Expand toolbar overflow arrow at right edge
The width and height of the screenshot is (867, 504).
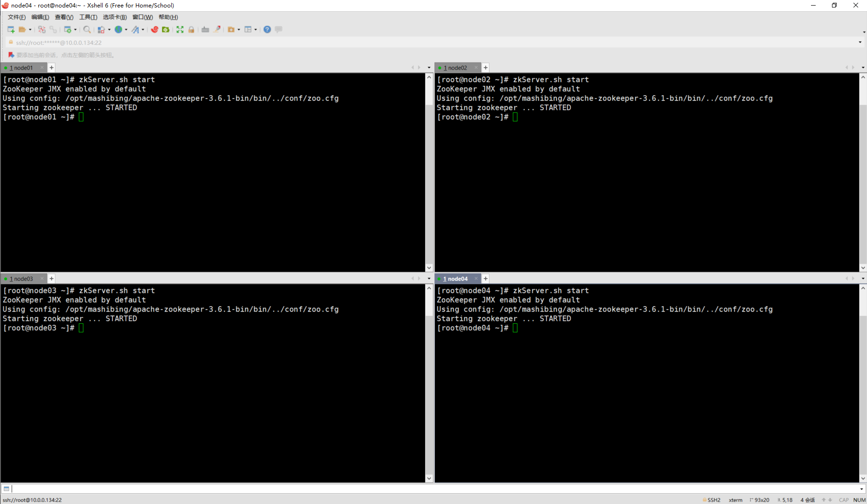click(x=864, y=32)
